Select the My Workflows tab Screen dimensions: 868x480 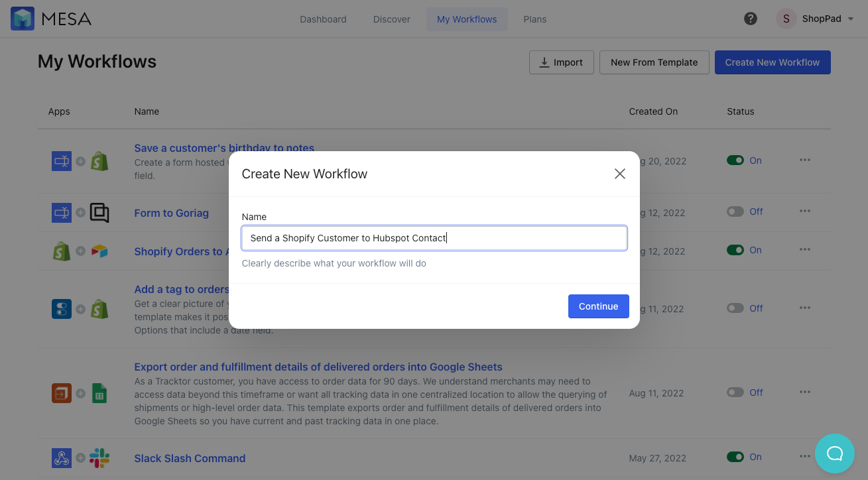click(467, 19)
